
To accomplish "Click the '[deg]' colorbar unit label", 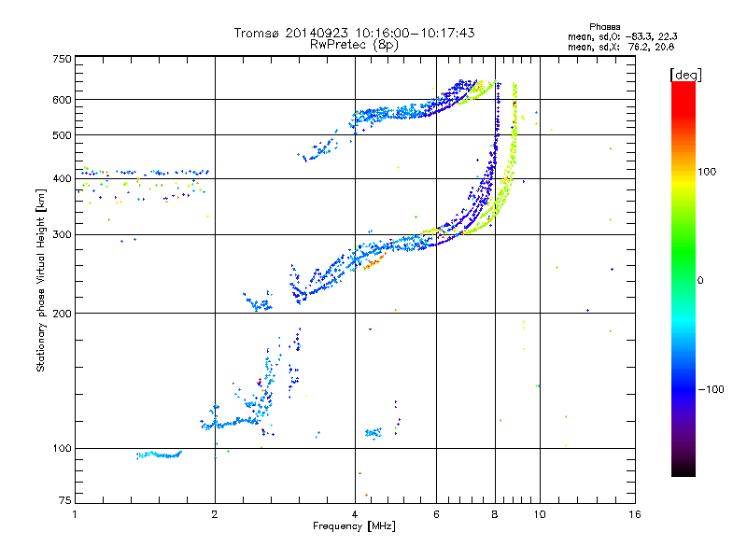I will coord(685,75).
